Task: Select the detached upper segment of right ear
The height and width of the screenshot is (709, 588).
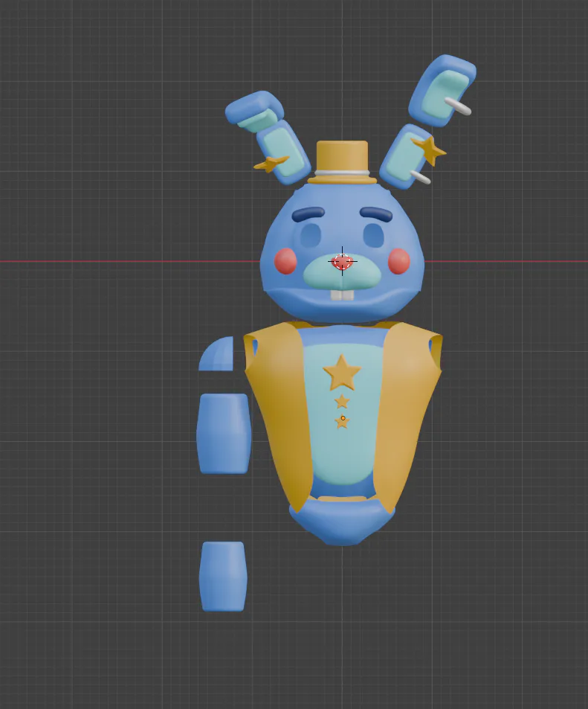Action: pos(441,89)
